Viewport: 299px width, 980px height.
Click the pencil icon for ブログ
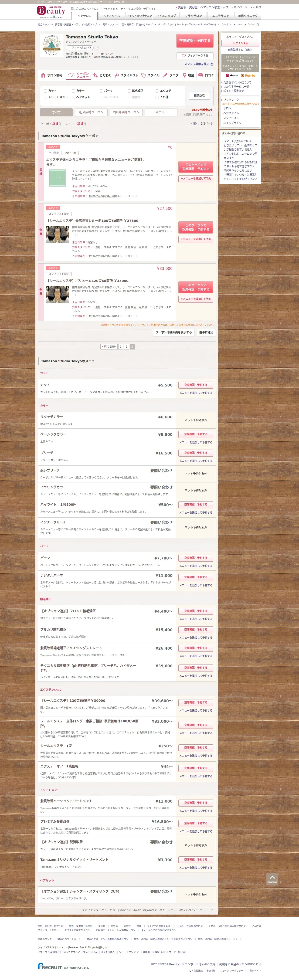(166, 75)
